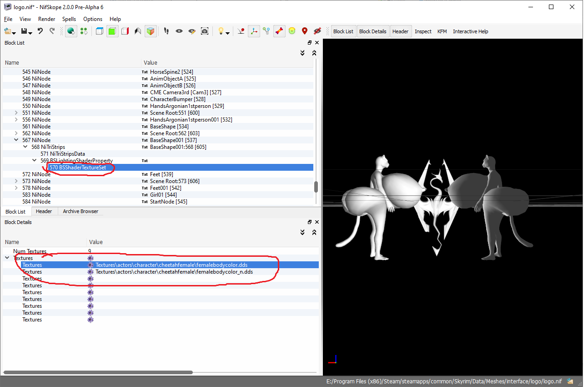Image resolution: width=588 pixels, height=387 pixels.
Task: Toggle the XYZ axes display button
Action: [x=254, y=31]
